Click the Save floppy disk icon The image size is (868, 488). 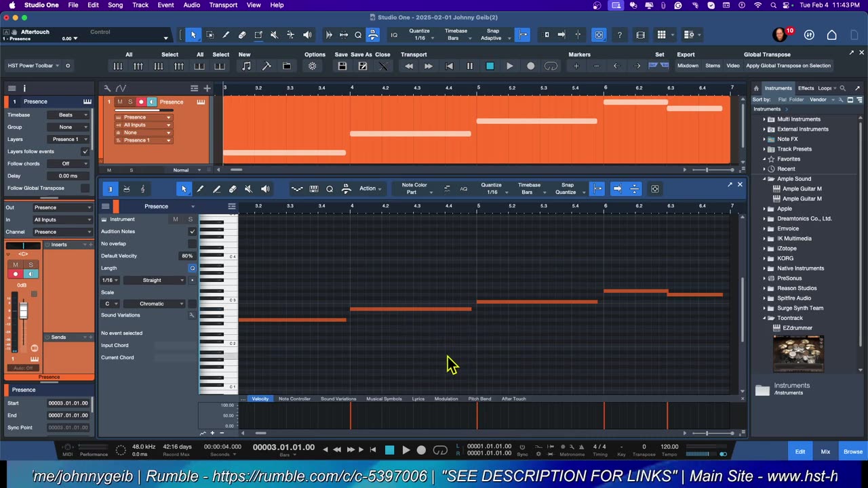pyautogui.click(x=342, y=66)
